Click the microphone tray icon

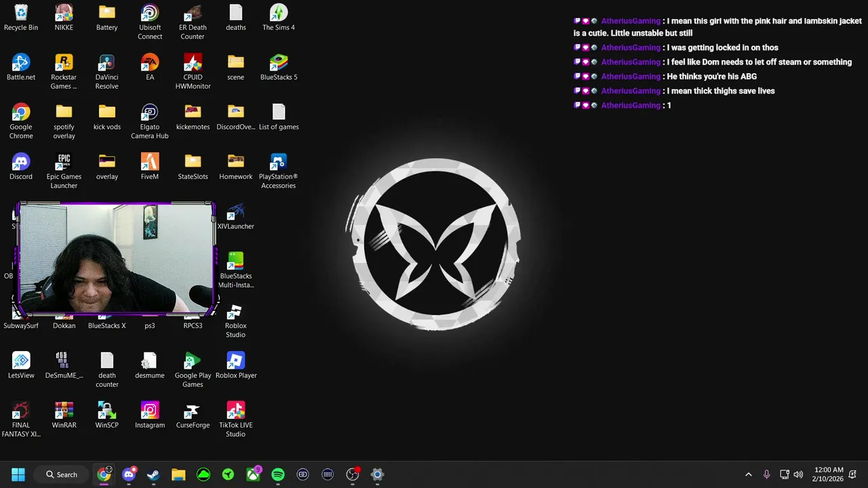click(767, 474)
